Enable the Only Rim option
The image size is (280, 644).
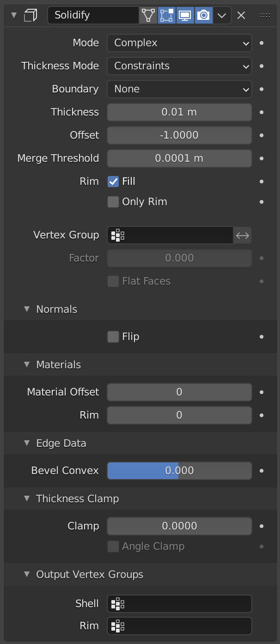point(113,202)
